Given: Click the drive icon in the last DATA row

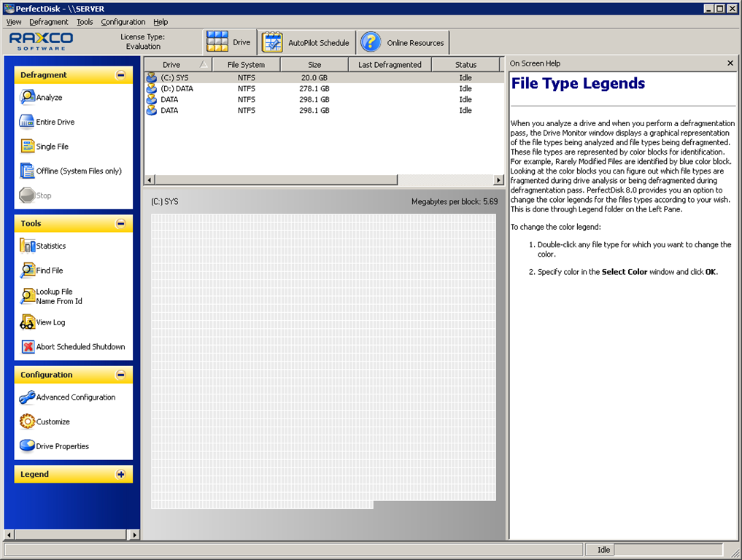Looking at the screenshot, I should pos(152,110).
